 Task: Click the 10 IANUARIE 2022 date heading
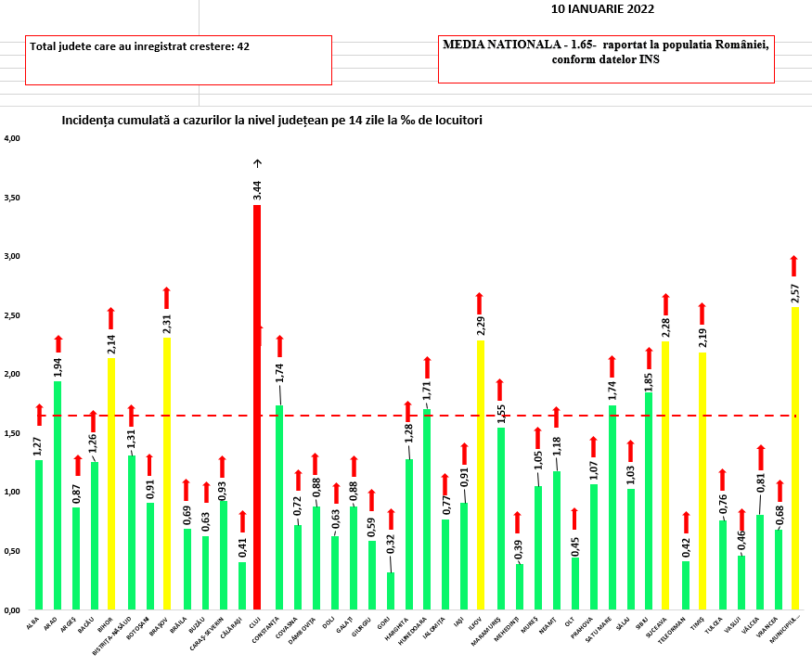602,9
